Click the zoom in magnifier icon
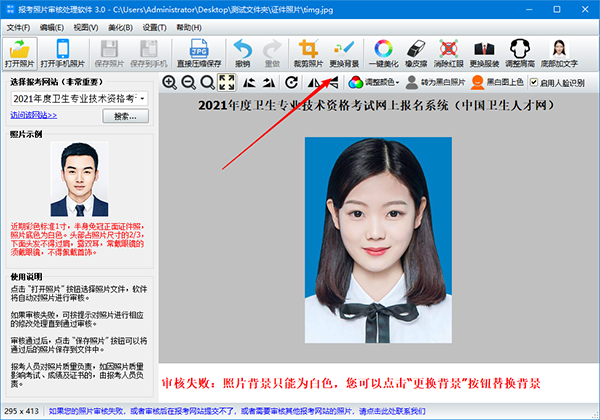 pos(170,82)
